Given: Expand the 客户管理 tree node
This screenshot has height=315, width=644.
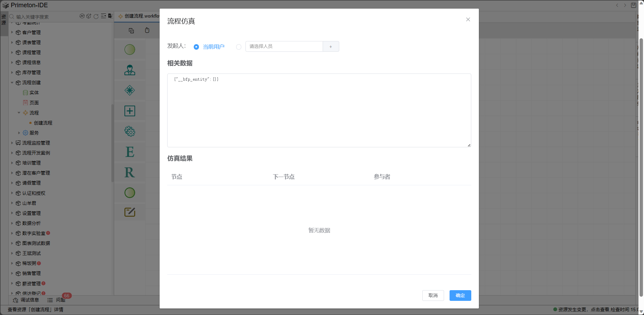Looking at the screenshot, I should pyautogui.click(x=12, y=32).
